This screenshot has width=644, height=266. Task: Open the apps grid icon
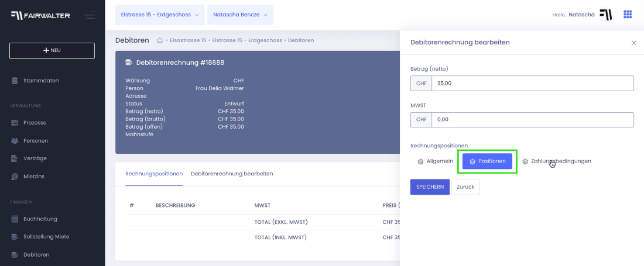coord(627,15)
